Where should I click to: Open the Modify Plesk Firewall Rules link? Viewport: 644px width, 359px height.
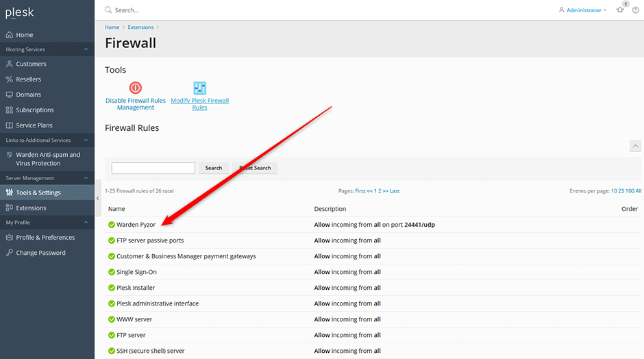tap(199, 104)
